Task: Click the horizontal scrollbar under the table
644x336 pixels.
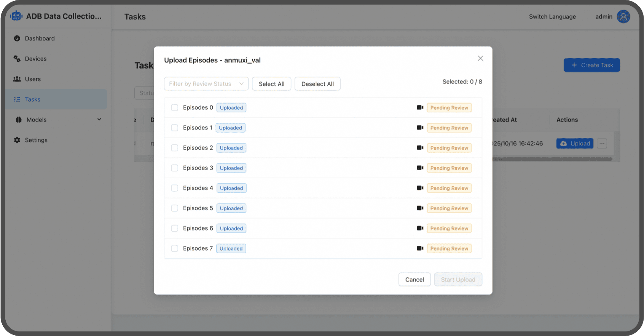Action: pyautogui.click(x=552, y=159)
